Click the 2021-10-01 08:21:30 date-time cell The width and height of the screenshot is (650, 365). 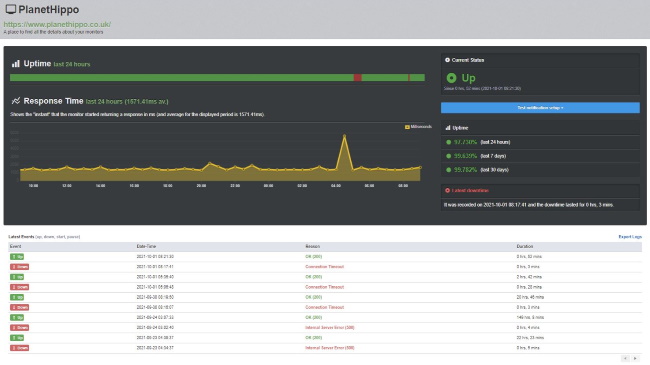(155, 257)
